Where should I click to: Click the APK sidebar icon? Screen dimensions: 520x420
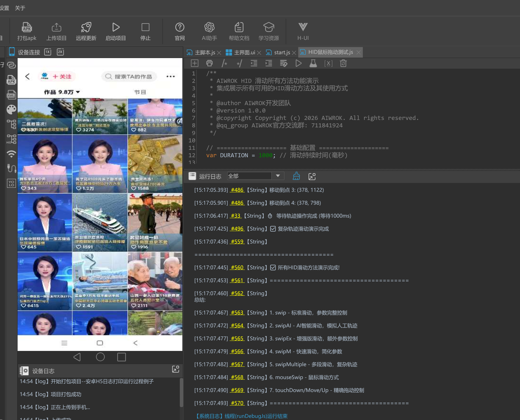[x=11, y=80]
